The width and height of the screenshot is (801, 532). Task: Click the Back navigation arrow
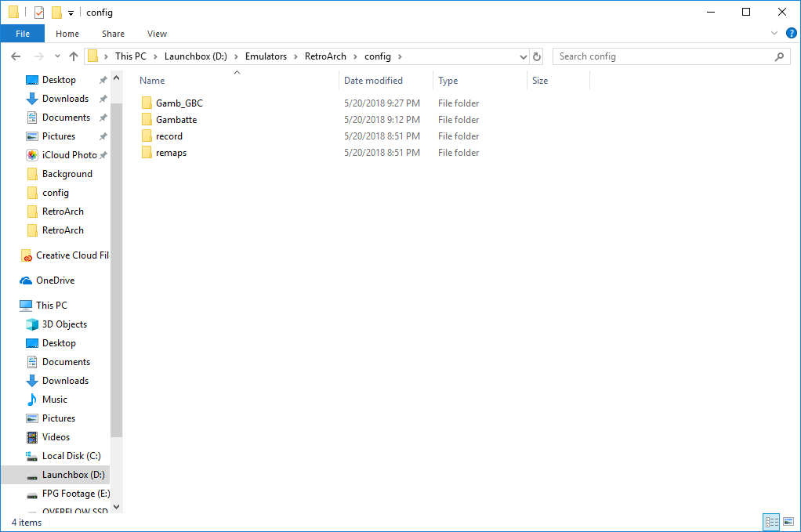(16, 56)
